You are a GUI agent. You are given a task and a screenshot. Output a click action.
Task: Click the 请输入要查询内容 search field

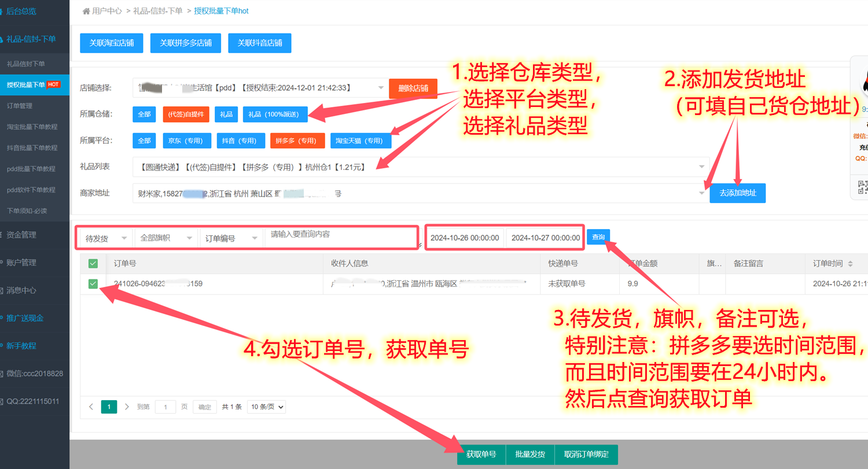[341, 235]
